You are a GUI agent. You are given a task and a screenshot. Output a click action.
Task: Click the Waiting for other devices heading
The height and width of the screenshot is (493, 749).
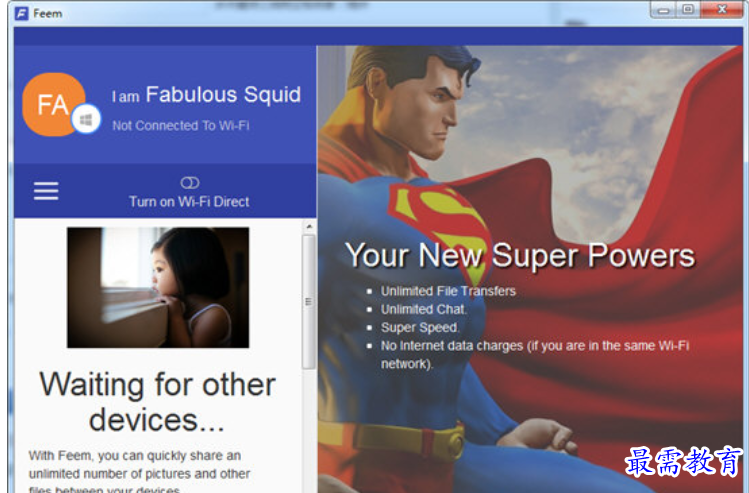point(158,402)
